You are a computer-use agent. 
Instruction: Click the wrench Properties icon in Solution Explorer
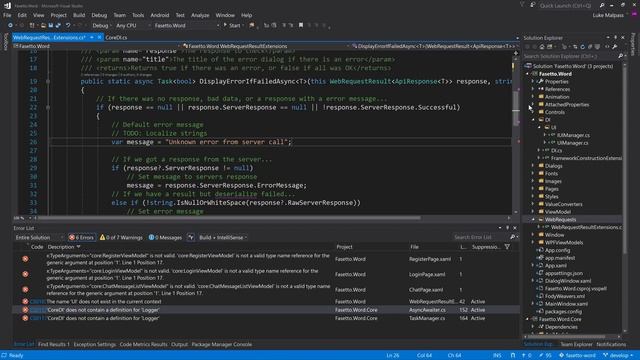(x=615, y=47)
